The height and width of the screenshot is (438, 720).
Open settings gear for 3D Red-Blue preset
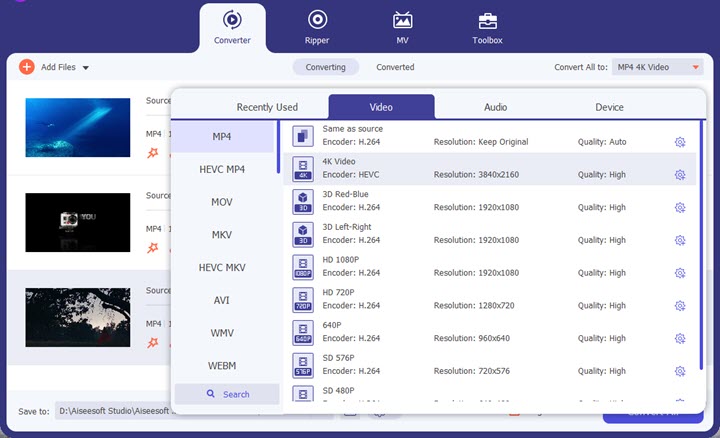(680, 208)
